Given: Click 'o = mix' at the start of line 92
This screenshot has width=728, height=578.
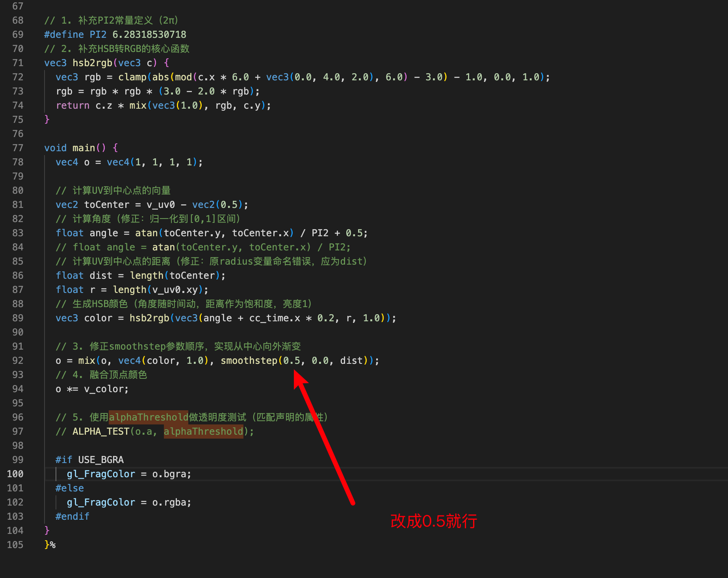Looking at the screenshot, I should point(75,360).
